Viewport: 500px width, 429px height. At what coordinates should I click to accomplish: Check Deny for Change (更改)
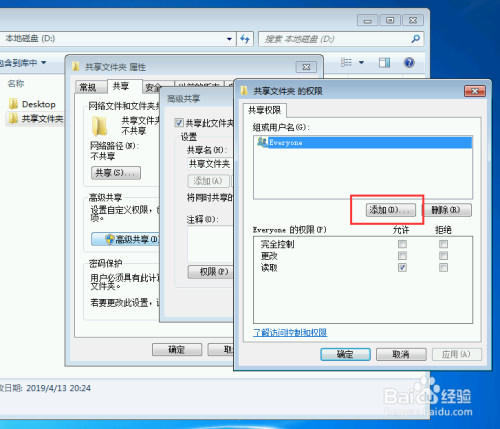click(x=443, y=256)
